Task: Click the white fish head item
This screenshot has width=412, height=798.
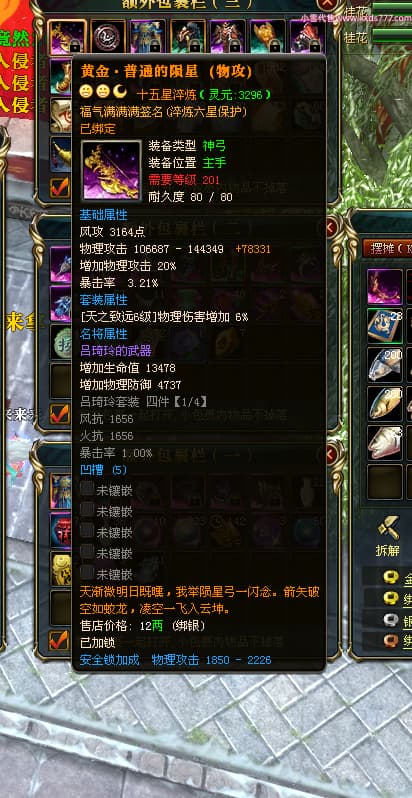Action: point(385,442)
